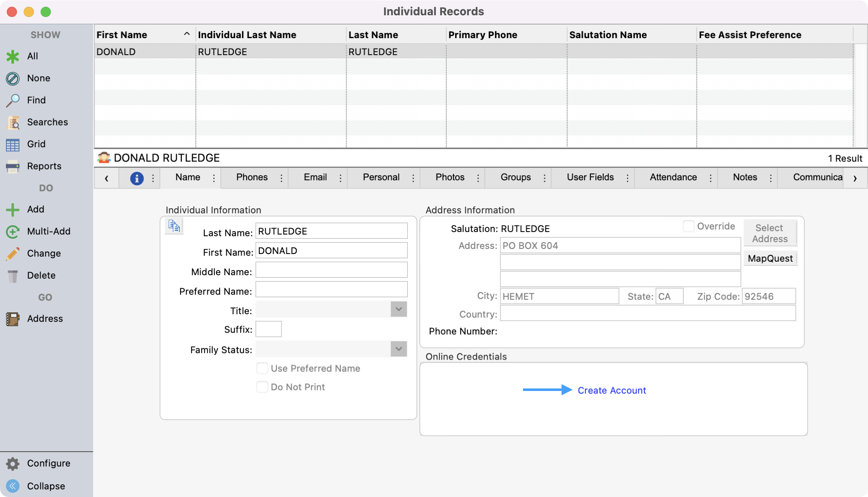Expand the Title dropdown
This screenshot has height=497, width=868.
click(398, 309)
